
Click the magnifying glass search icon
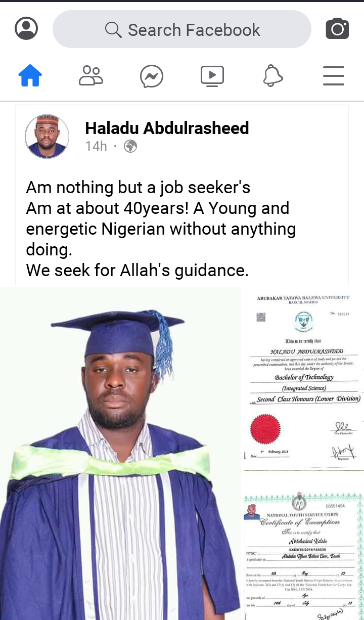pos(113,30)
